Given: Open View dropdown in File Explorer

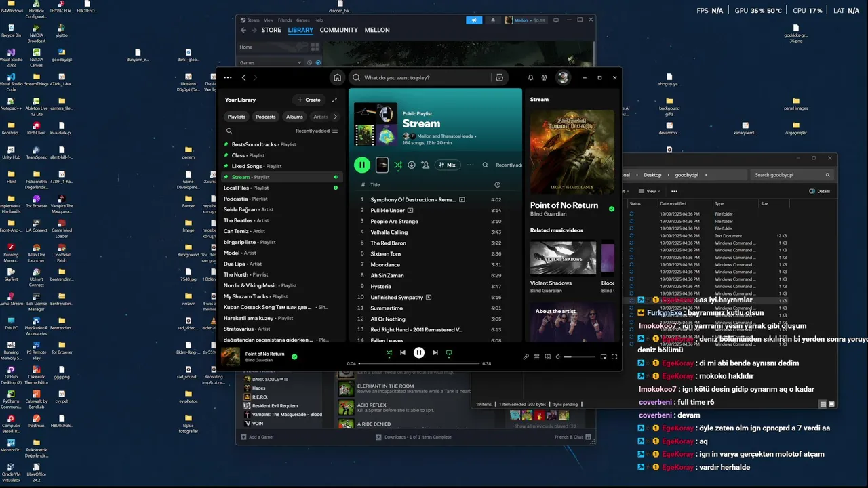Looking at the screenshot, I should tap(649, 191).
